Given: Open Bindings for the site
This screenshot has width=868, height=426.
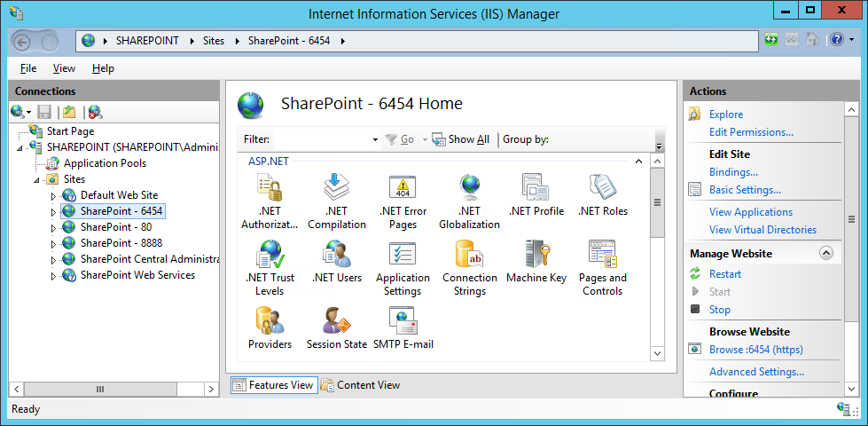Looking at the screenshot, I should point(733,171).
